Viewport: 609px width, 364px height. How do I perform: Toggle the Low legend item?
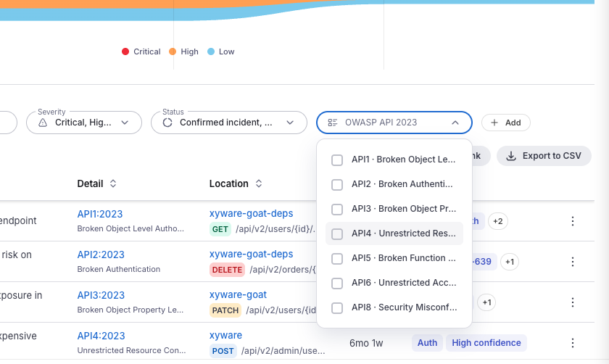(220, 51)
